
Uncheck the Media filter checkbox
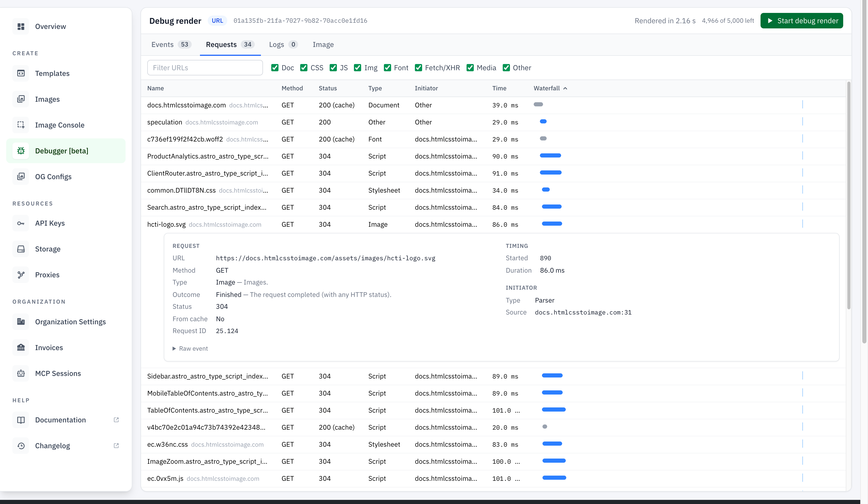coord(470,68)
